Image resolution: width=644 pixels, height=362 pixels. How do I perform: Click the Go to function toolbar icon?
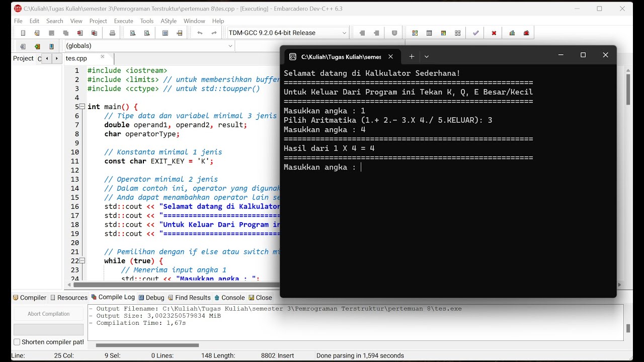[165, 33]
